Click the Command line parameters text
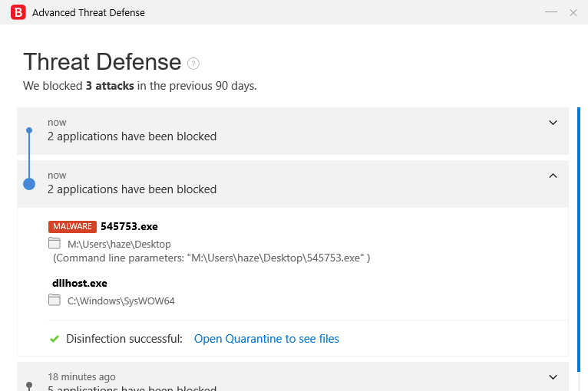 pos(212,258)
